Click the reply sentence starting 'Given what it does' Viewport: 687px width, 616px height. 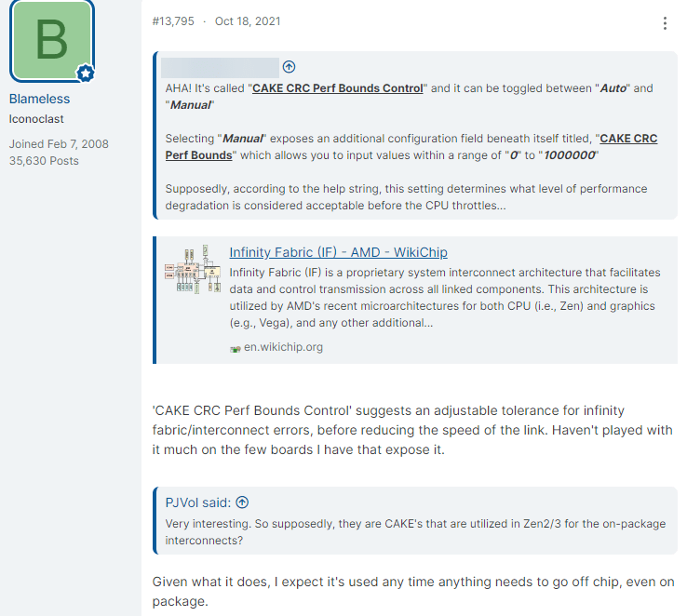pyautogui.click(x=413, y=592)
